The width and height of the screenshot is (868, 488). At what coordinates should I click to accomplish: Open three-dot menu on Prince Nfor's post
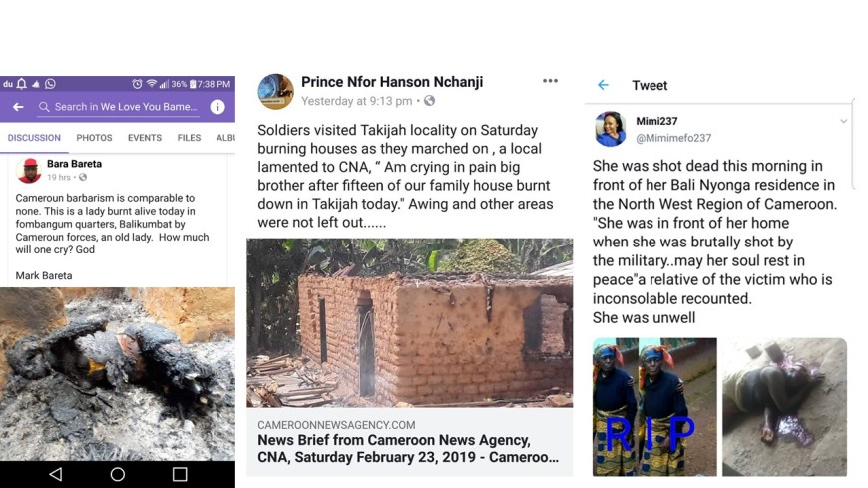coord(550,81)
